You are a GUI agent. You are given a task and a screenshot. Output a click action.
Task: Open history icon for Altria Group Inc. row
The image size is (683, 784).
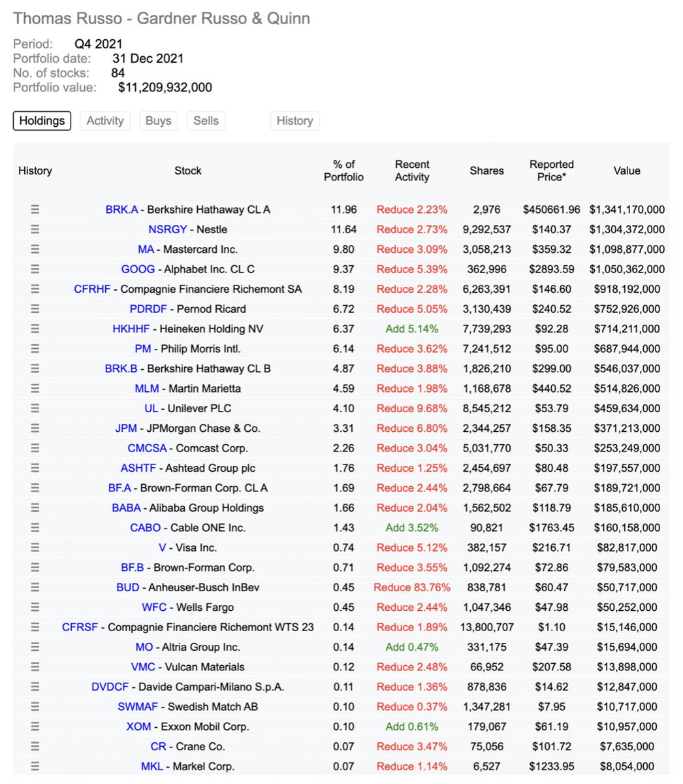click(x=35, y=647)
